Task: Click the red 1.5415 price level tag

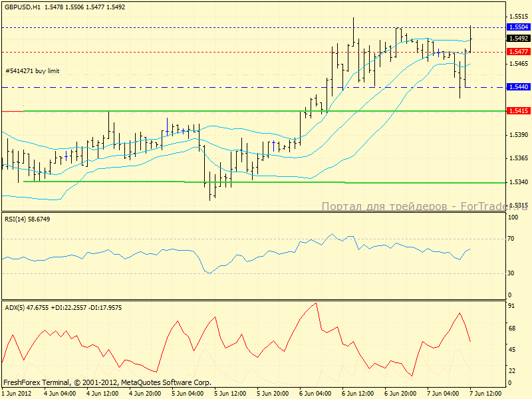Action: point(518,110)
